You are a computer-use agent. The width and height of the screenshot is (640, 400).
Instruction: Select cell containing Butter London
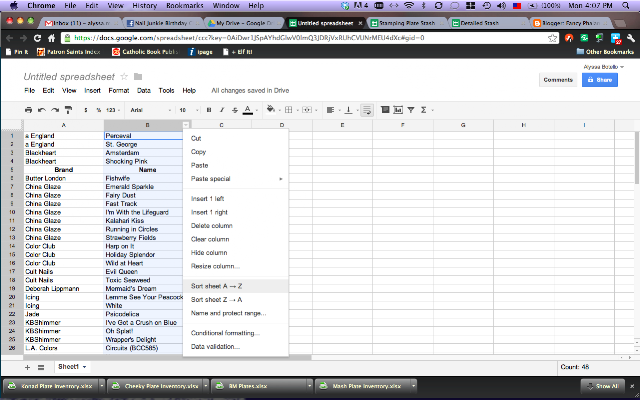click(x=64, y=178)
